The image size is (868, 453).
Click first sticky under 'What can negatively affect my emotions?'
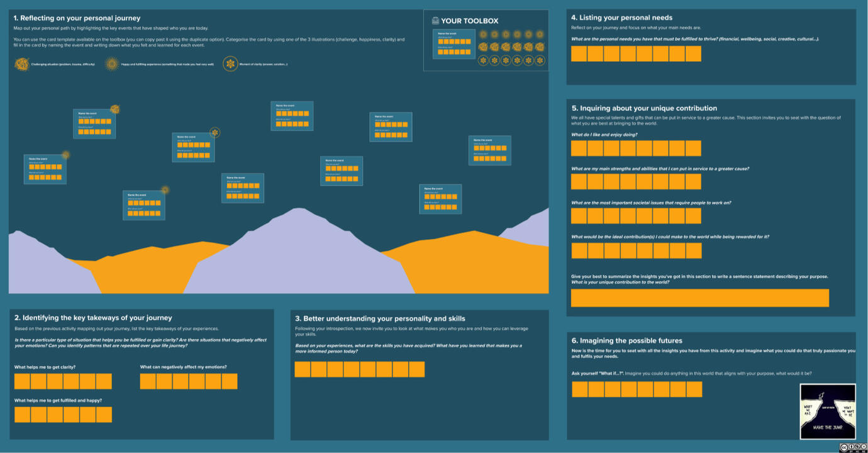[148, 381]
